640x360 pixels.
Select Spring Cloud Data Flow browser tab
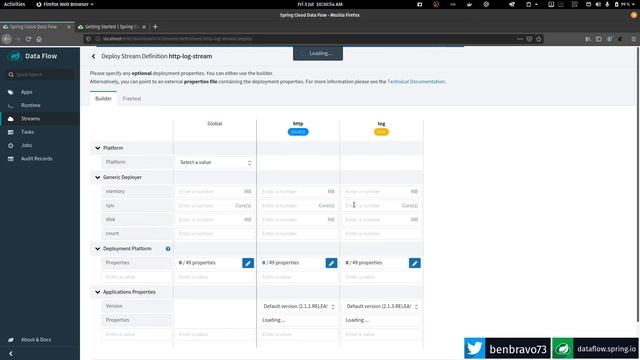click(33, 27)
